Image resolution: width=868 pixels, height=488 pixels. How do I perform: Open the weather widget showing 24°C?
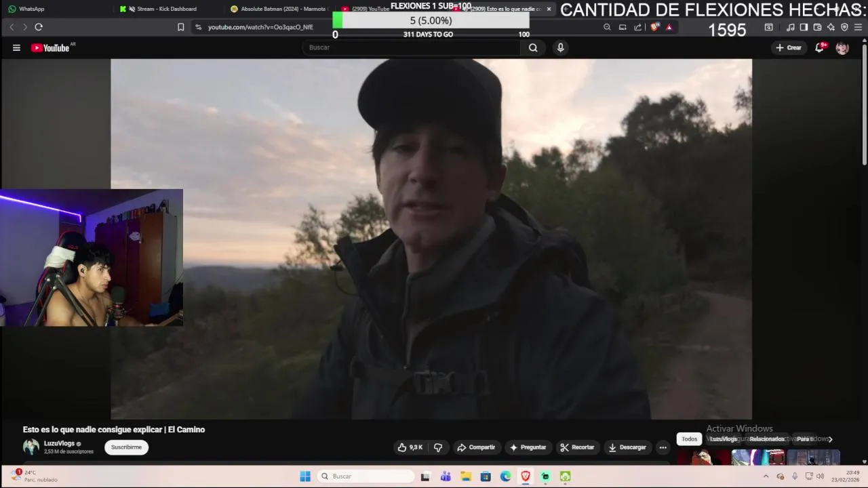pos(34,476)
